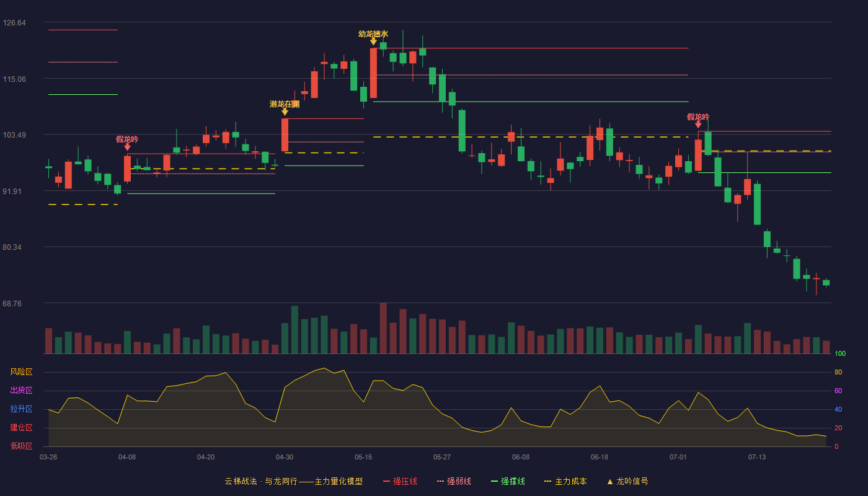Screen dimensions: 868x496
Task: Toggle the 强压线 legend item
Action: point(400,481)
